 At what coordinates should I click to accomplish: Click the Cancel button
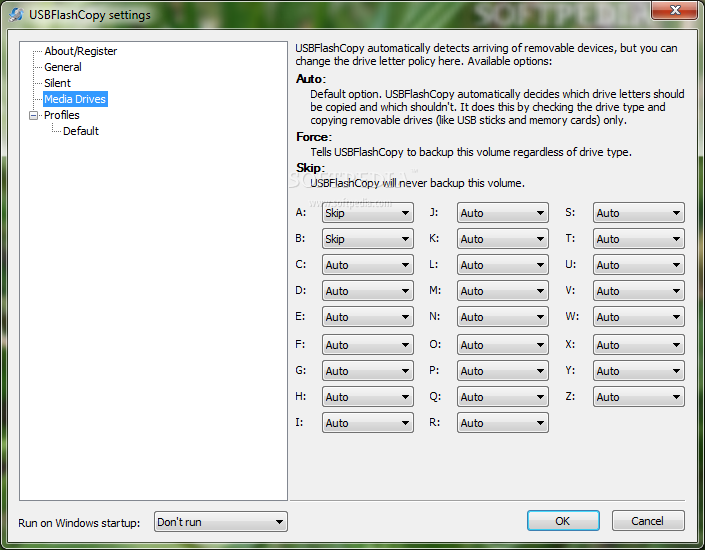point(648,521)
